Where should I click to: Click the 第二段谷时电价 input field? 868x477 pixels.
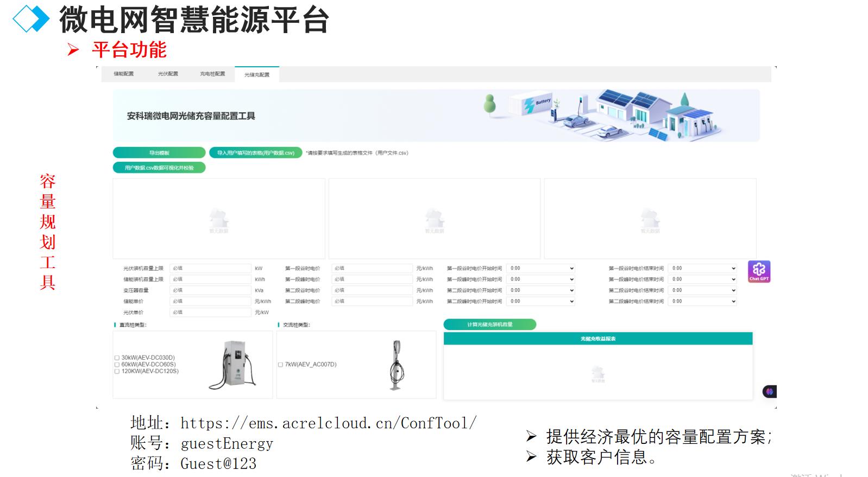(x=372, y=290)
